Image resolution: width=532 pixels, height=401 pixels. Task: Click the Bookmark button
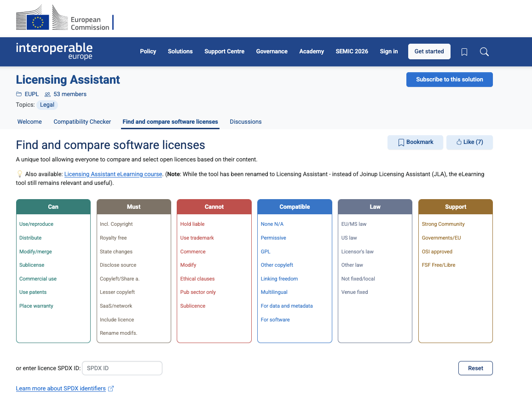tap(415, 143)
